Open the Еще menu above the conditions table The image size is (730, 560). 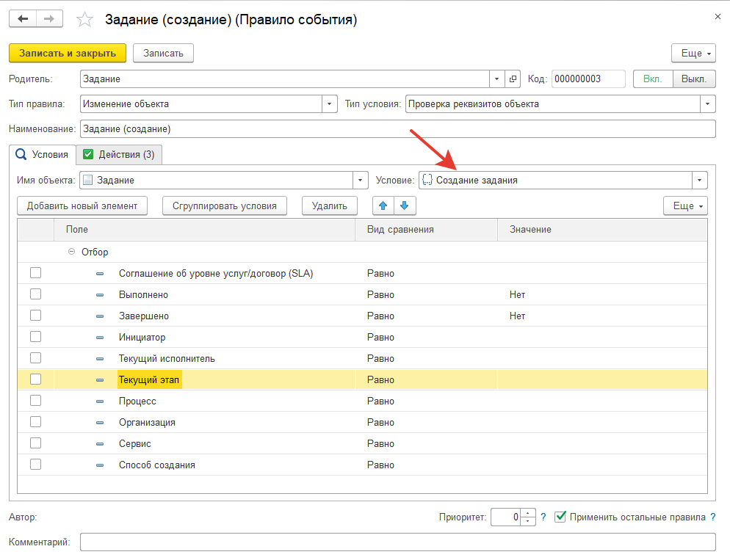coord(686,206)
